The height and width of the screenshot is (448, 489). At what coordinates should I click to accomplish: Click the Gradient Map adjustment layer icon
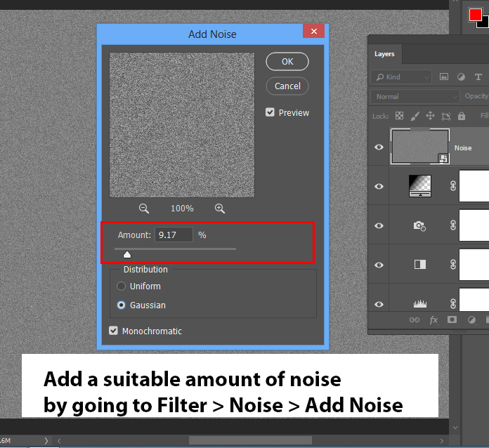click(x=420, y=186)
